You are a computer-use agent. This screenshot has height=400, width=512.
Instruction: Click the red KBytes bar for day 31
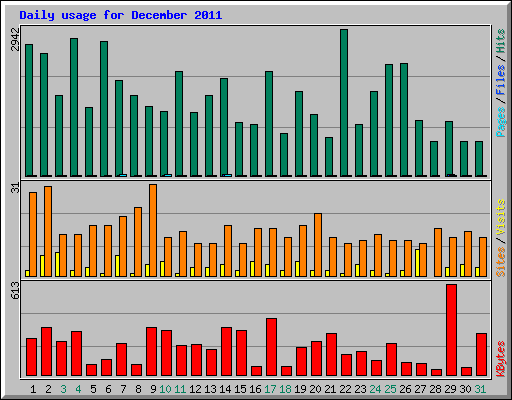pyautogui.click(x=482, y=355)
